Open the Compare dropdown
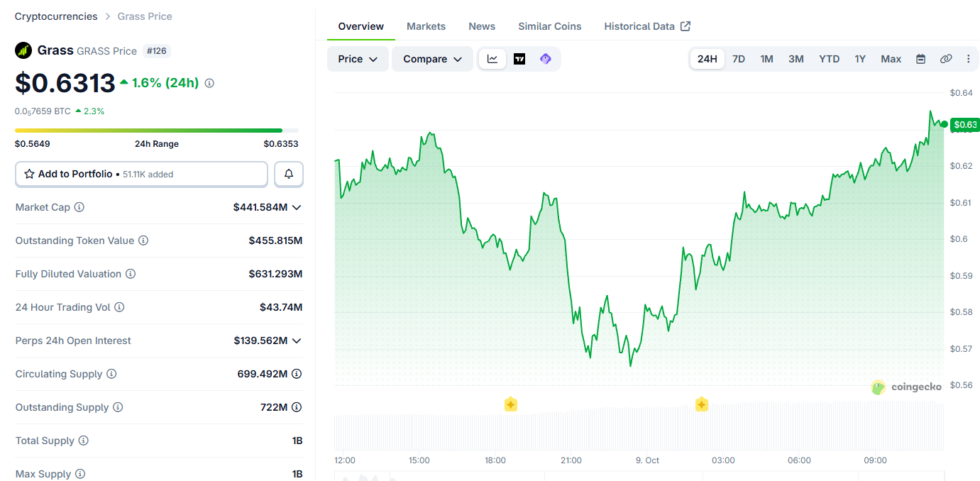Screen dimensions: 980x481 pos(432,59)
